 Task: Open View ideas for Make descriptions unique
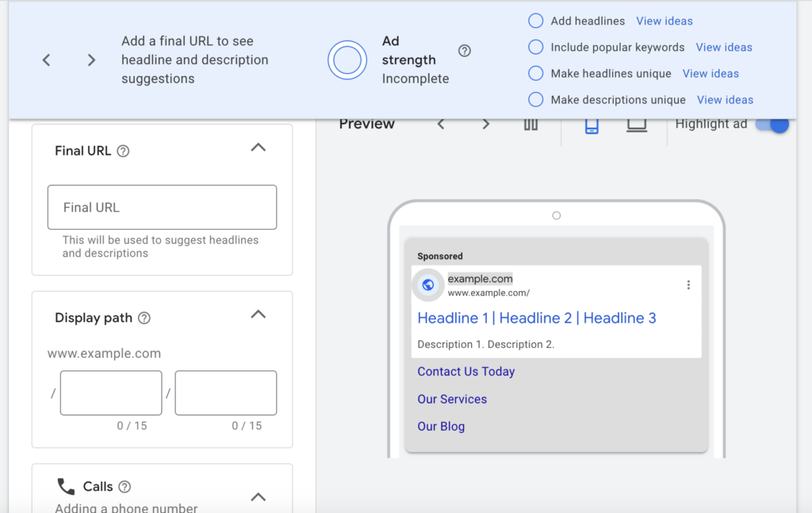(x=725, y=100)
